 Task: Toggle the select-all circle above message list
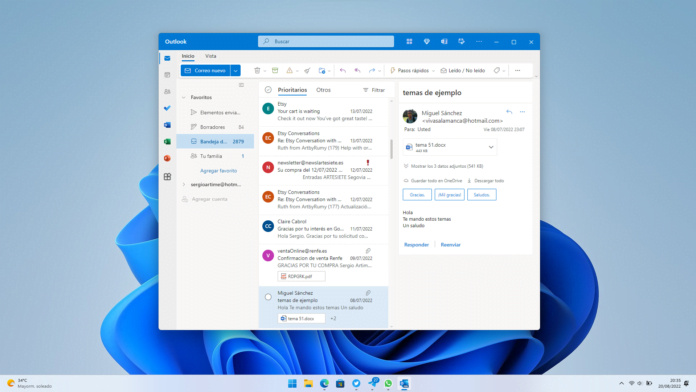coord(268,90)
